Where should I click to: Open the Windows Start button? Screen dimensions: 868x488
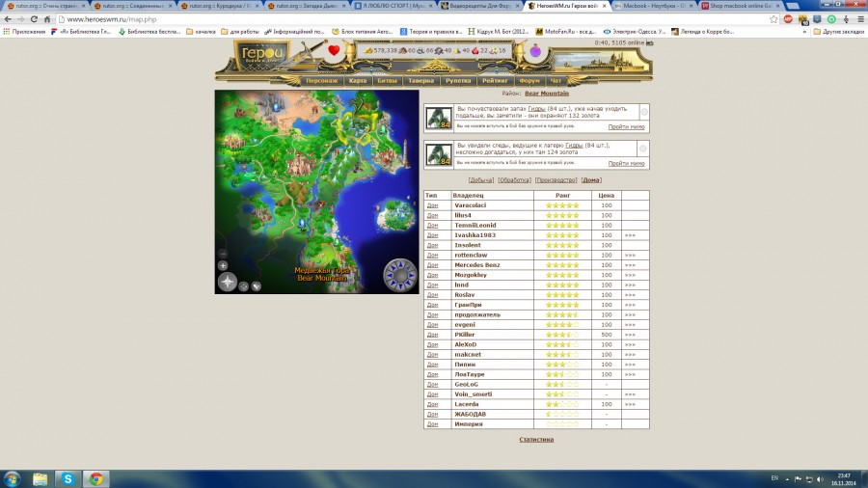pyautogui.click(x=13, y=478)
